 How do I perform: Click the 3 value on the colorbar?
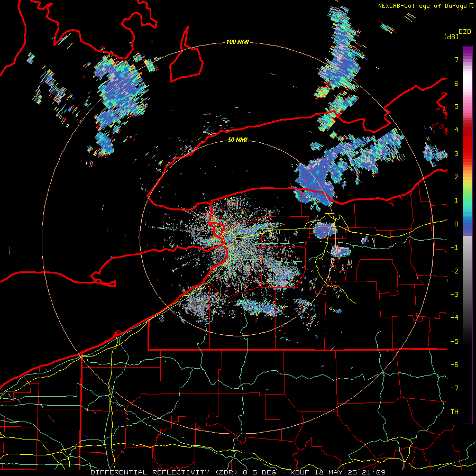tap(456, 153)
